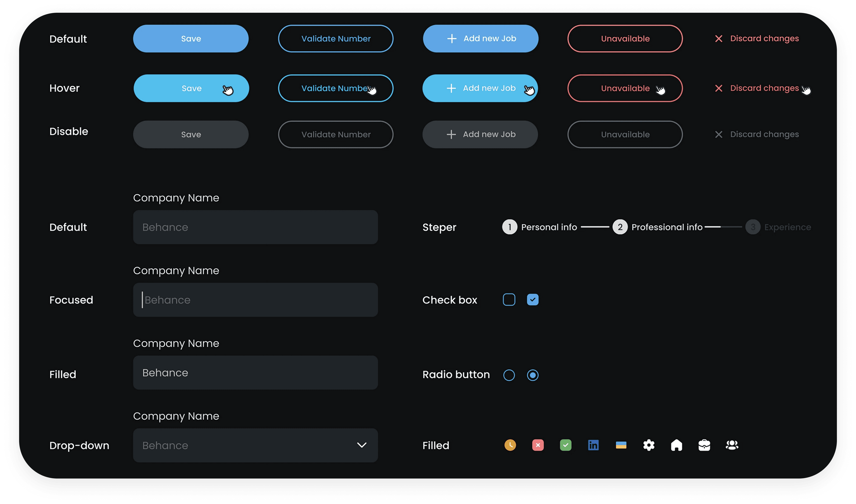Tick the empty unchecked checkbox
856x504 pixels.
coord(509,300)
